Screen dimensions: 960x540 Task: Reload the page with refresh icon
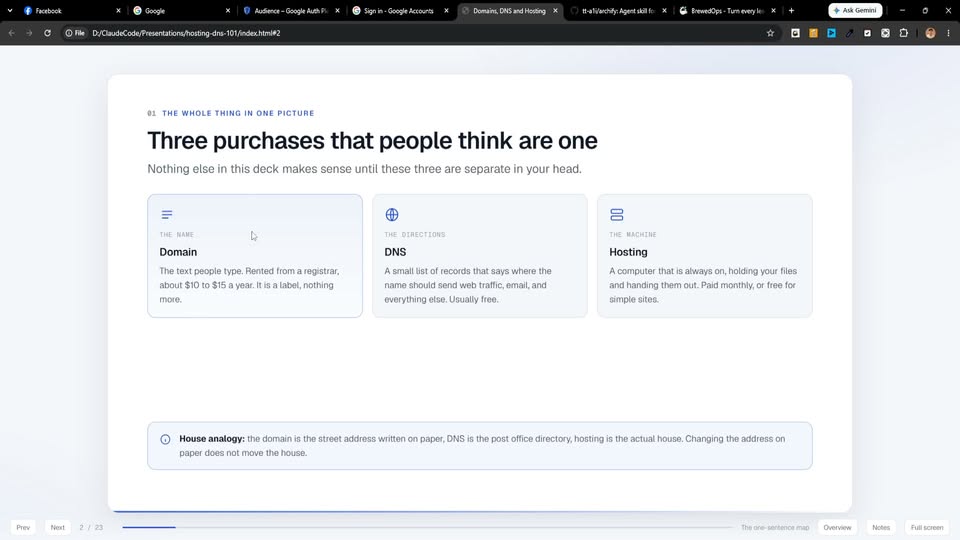(x=47, y=33)
